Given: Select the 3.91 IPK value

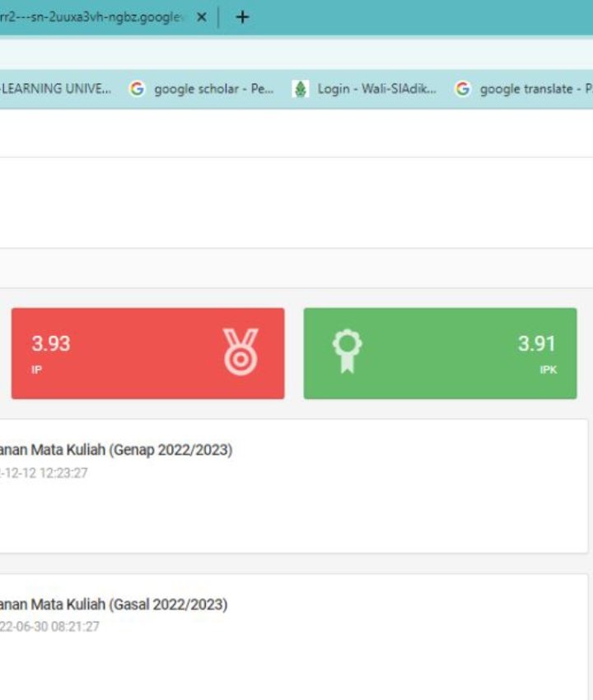Looking at the screenshot, I should [536, 343].
